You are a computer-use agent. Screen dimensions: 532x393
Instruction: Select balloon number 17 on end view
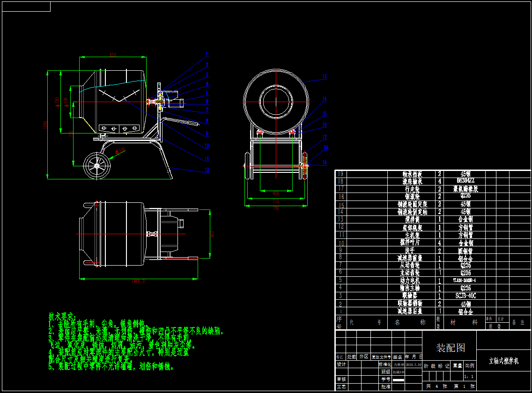325,137
